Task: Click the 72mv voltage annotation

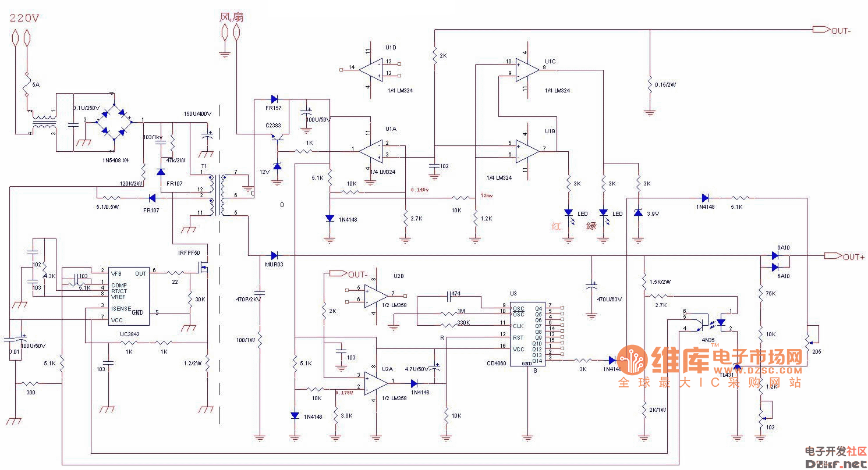Action: (x=486, y=195)
